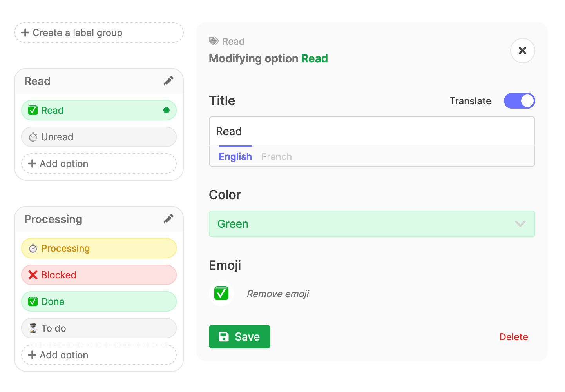The width and height of the screenshot is (565, 392).
Task: Toggle the Translate switch off
Action: pos(519,101)
